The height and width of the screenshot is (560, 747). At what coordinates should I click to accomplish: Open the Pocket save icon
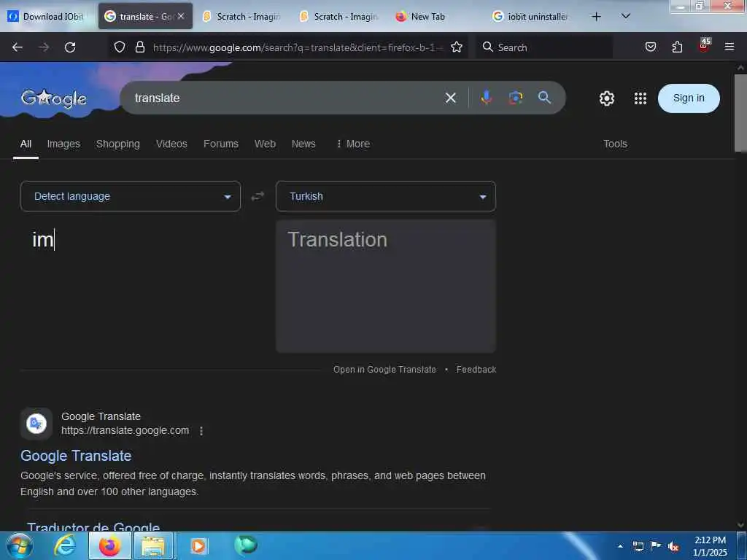650,47
